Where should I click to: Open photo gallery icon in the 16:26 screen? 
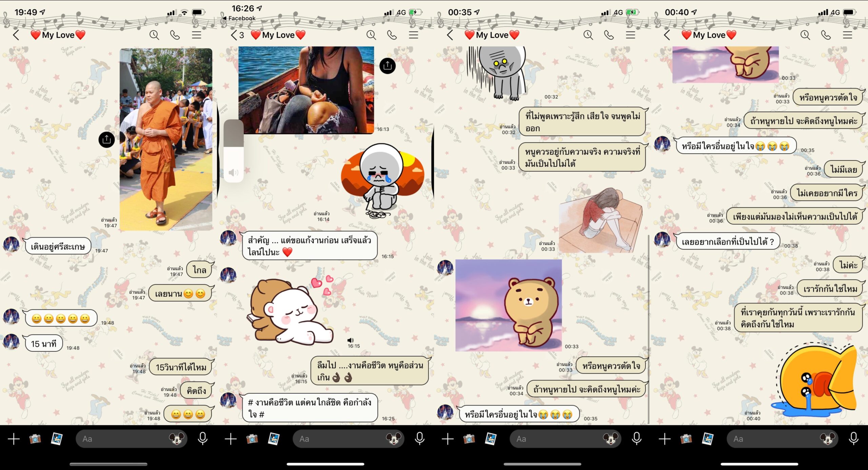pyautogui.click(x=273, y=439)
